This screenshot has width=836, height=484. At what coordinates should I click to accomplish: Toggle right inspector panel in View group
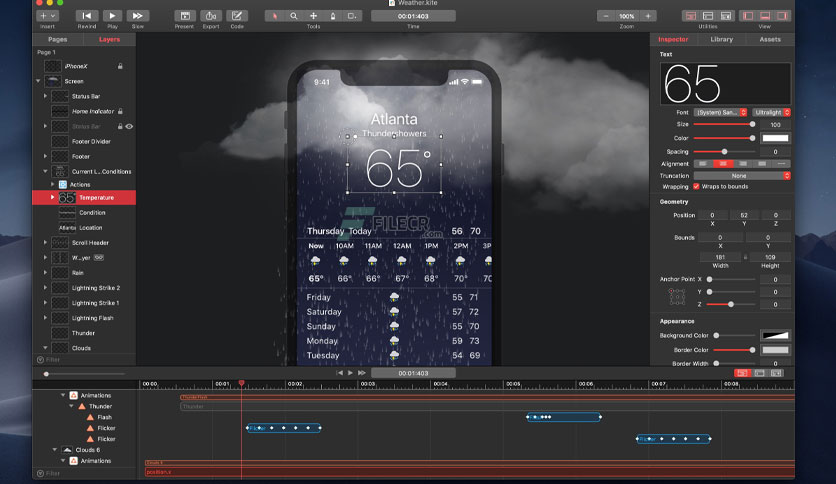click(x=782, y=16)
